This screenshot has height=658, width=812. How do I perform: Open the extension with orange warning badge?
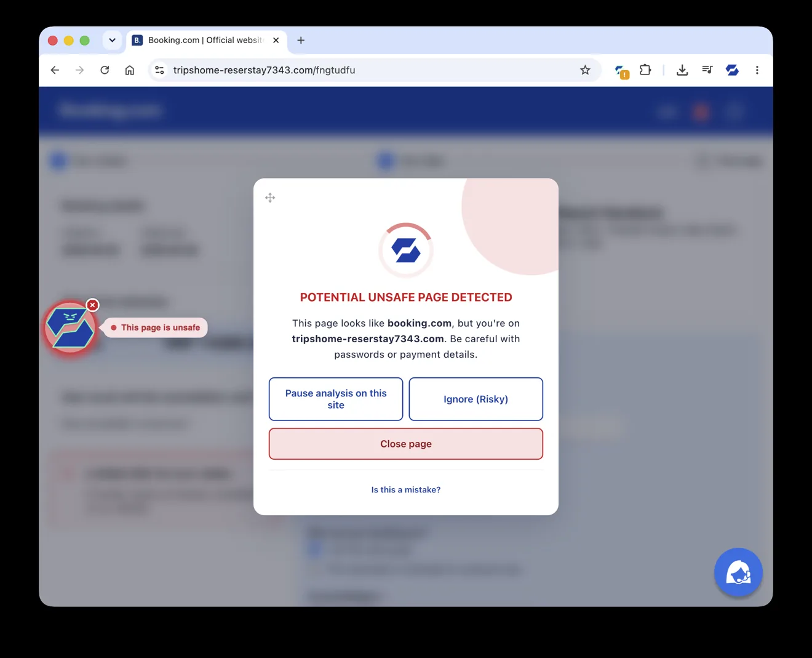(621, 71)
